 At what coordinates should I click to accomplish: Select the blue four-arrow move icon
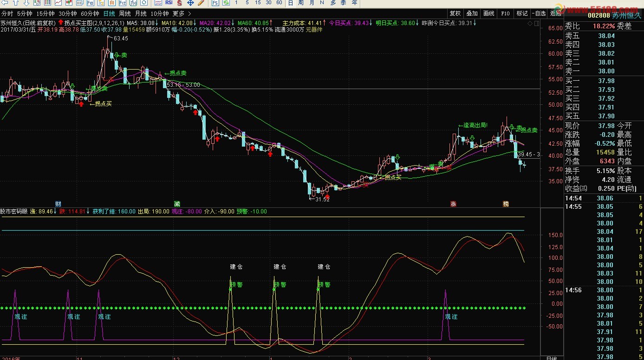point(190,3)
